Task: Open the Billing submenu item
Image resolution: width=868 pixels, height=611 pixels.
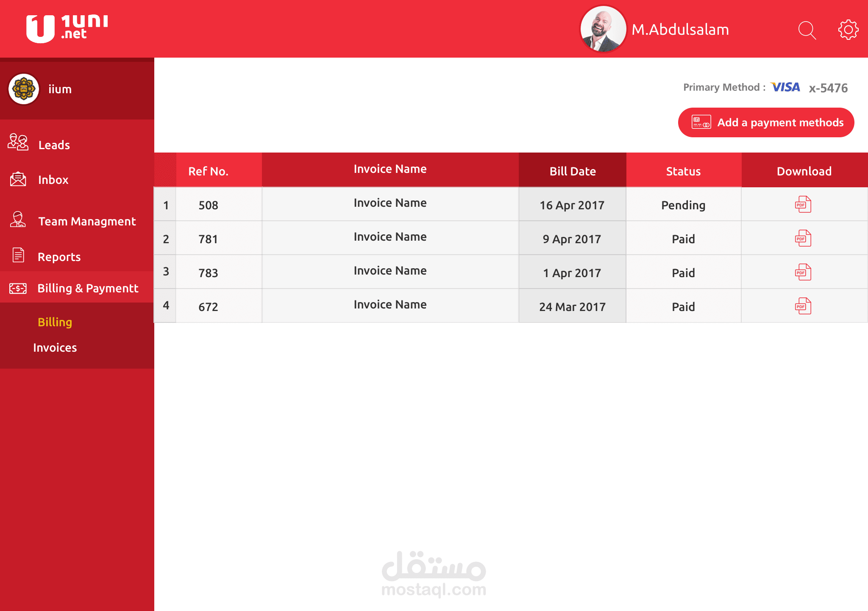Action: pyautogui.click(x=55, y=322)
